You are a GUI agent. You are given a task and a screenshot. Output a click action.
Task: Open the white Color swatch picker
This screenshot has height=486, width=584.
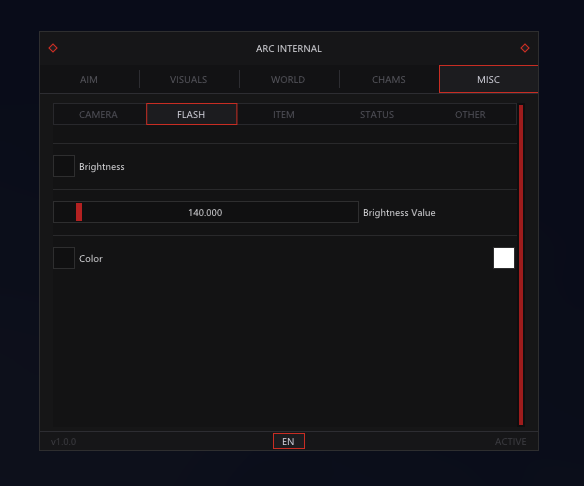pos(504,258)
